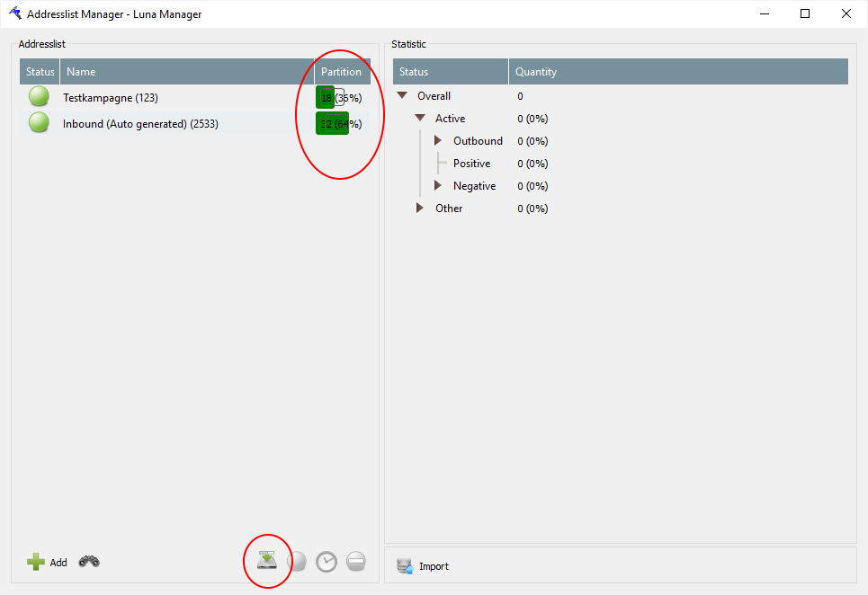The height and width of the screenshot is (595, 868).
Task: Adjust the Testkampagne partition bar at 36%
Action: click(x=340, y=98)
